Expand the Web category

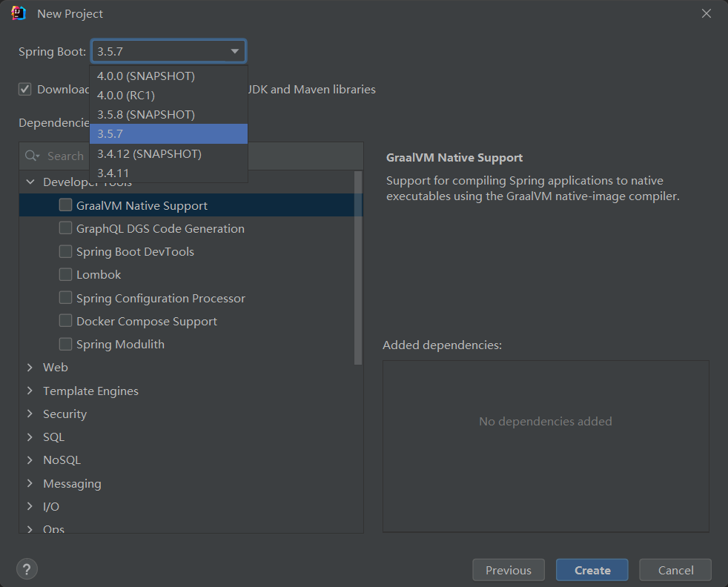(x=30, y=367)
